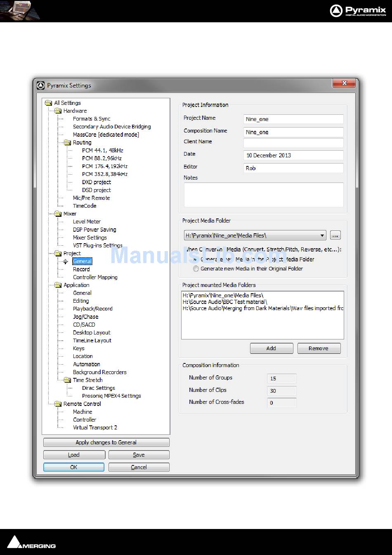The image size is (392, 555).
Task: Click the Composition Name field
Action: [x=293, y=132]
